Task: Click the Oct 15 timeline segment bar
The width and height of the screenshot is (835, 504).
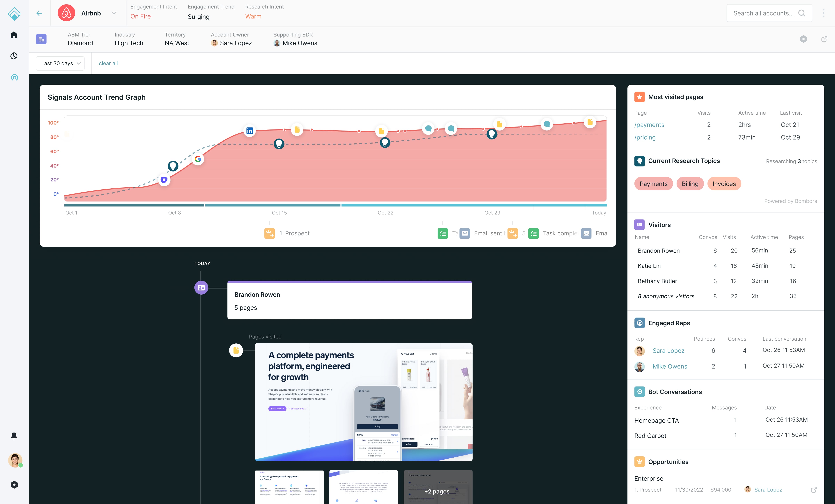Action: pos(273,205)
